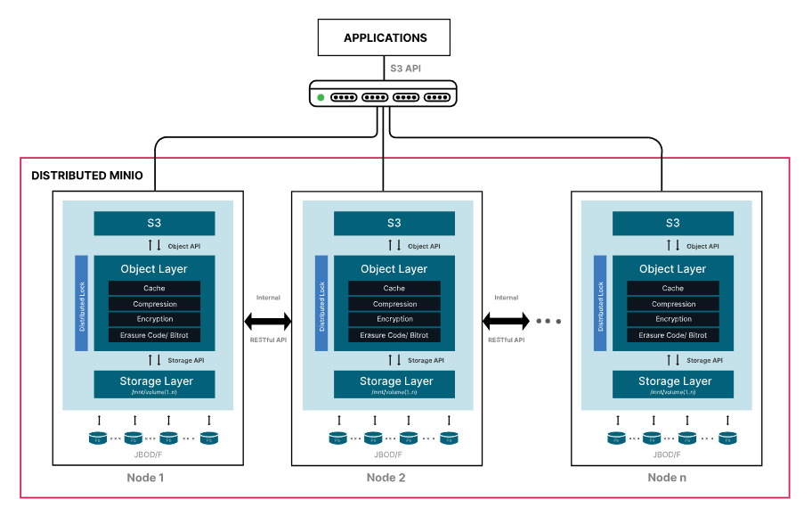The height and width of the screenshot is (516, 812).
Task: Click the Object API up-down arrows in Node n
Action: click(x=673, y=245)
